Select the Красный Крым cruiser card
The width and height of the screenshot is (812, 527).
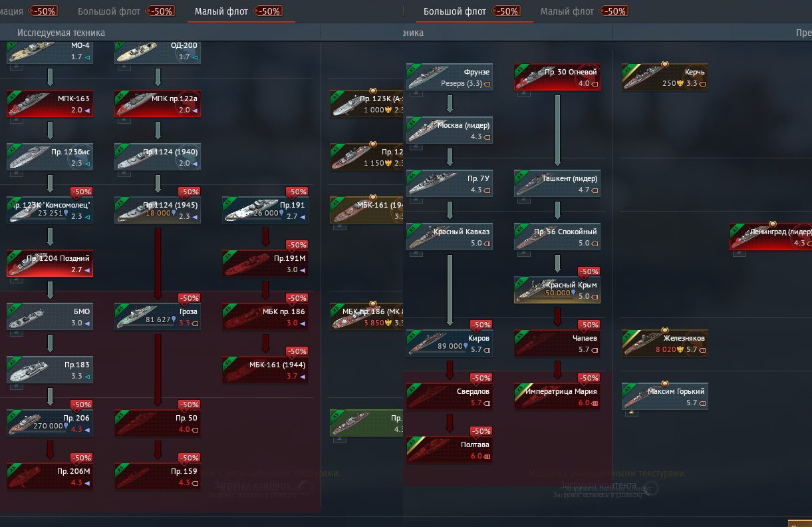(557, 290)
